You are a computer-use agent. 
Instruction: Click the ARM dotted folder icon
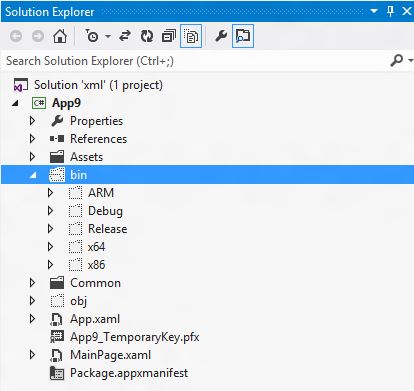pyautogui.click(x=75, y=193)
